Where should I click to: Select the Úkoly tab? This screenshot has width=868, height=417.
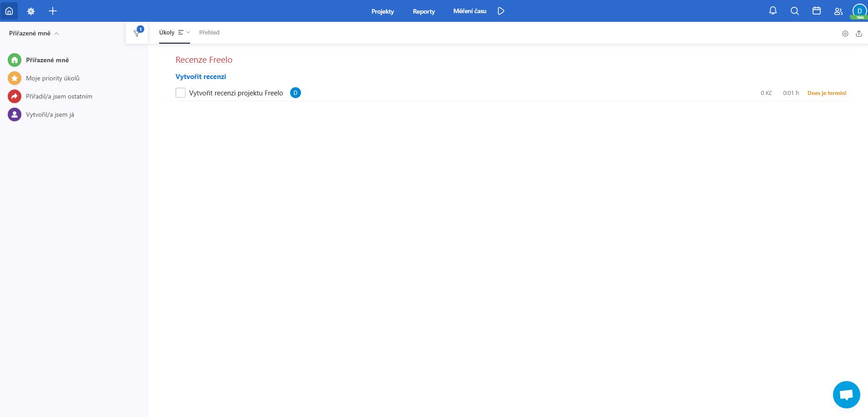pos(167,32)
